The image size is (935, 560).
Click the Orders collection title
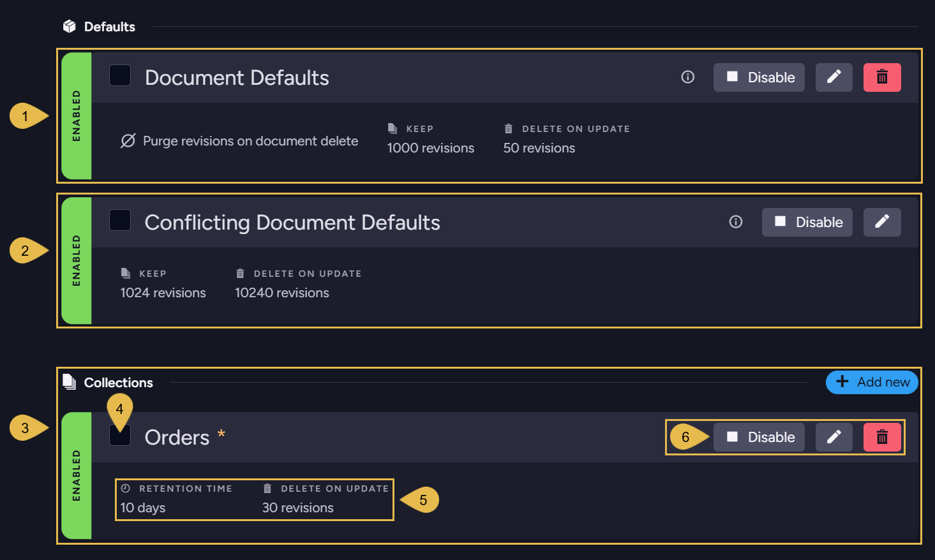pyautogui.click(x=177, y=438)
